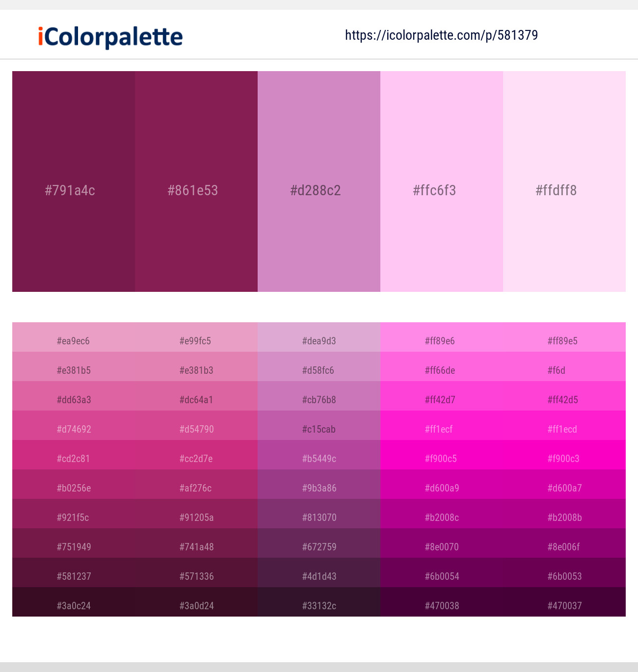The height and width of the screenshot is (672, 638).
Task: Open the icolorpalette.com/p/581379 link
Action: (441, 35)
